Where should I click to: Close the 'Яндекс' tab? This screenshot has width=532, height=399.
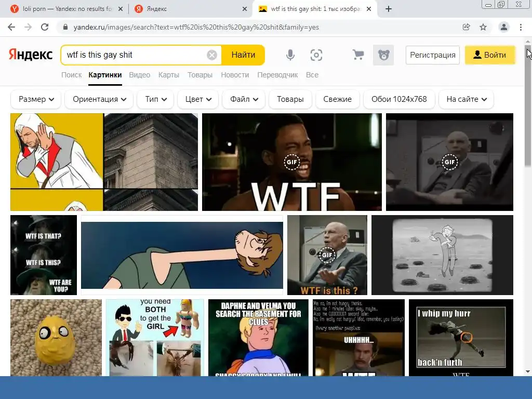245,9
